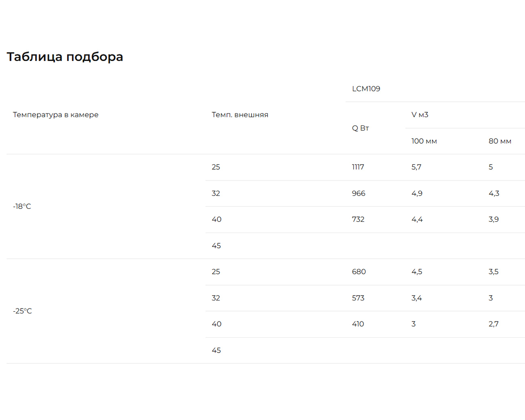Select the LCM109 model header cell
Viewport: 525px width, 420px height.
366,89
